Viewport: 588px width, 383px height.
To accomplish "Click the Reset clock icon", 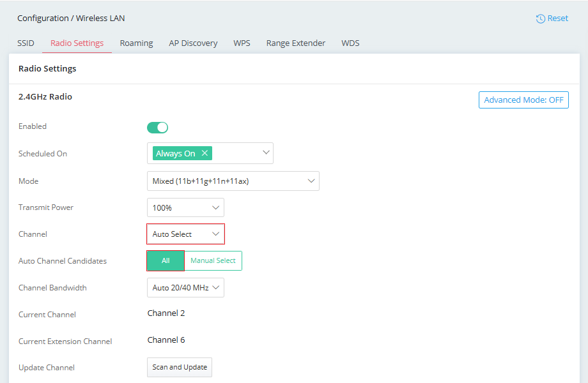I will coord(540,19).
